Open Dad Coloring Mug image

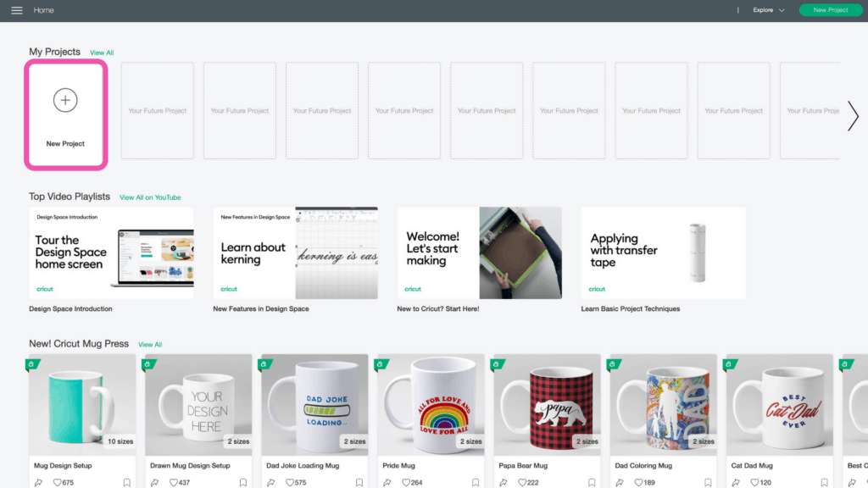664,405
